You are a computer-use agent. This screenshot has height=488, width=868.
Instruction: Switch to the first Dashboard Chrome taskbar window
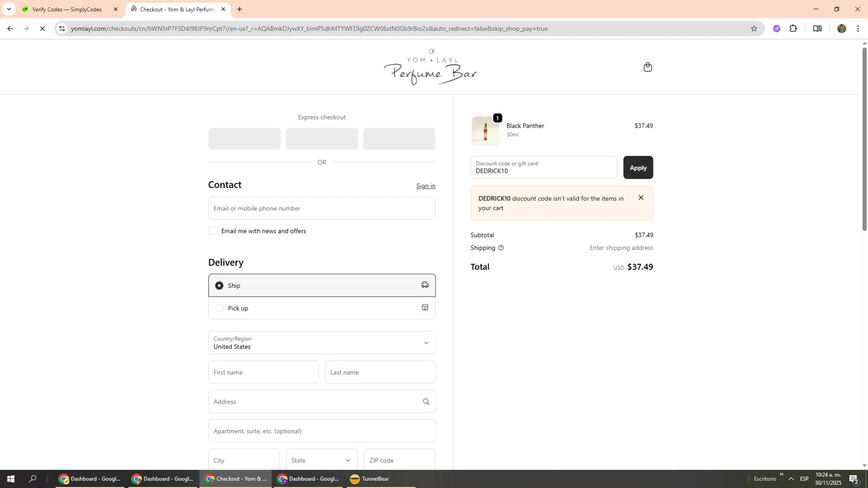tap(90, 479)
